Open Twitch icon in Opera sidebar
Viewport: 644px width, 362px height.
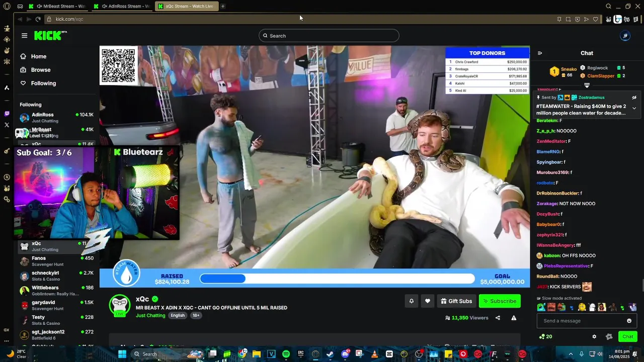click(7, 114)
